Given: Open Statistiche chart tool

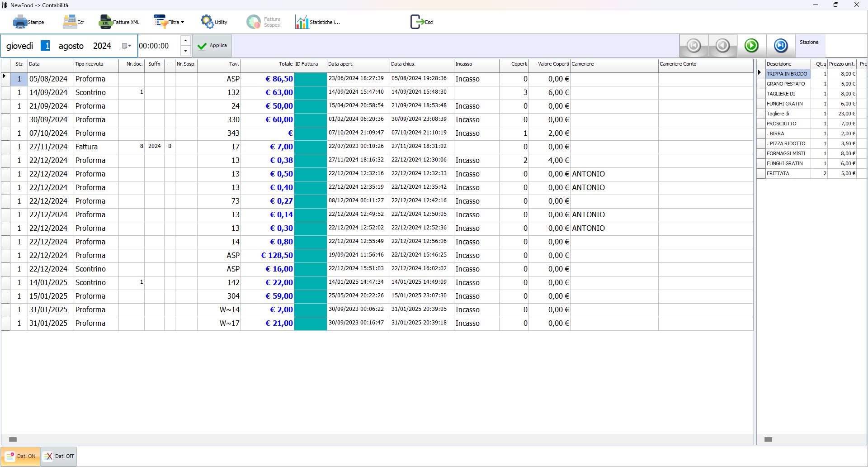Looking at the screenshot, I should (317, 22).
